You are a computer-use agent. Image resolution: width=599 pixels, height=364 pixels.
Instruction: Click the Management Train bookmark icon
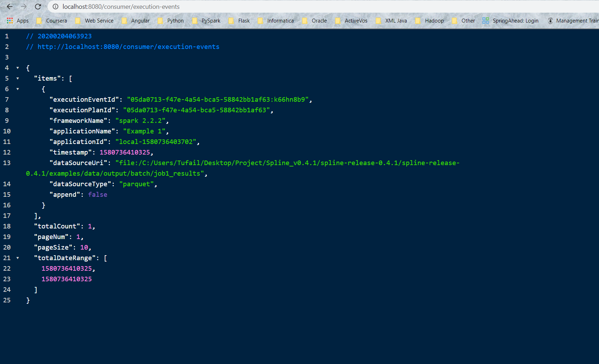[x=551, y=20]
